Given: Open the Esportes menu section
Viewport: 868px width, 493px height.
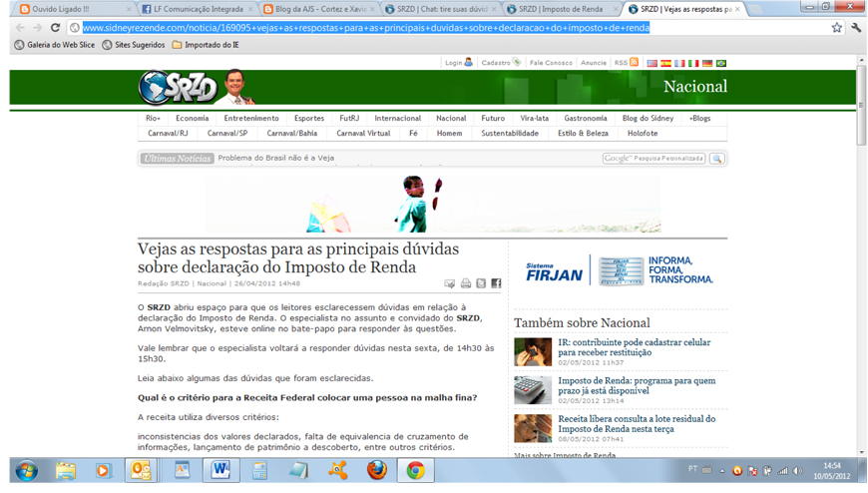Looking at the screenshot, I should pyautogui.click(x=309, y=118).
